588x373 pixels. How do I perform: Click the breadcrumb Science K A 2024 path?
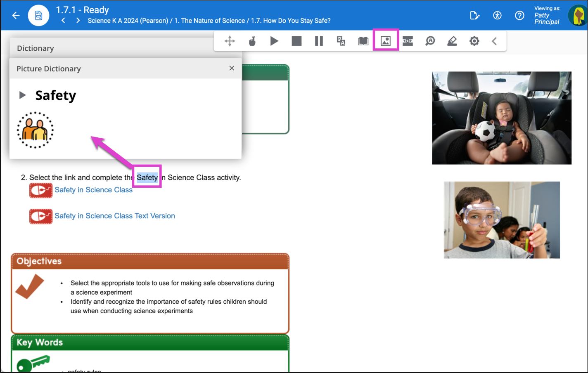(x=209, y=21)
